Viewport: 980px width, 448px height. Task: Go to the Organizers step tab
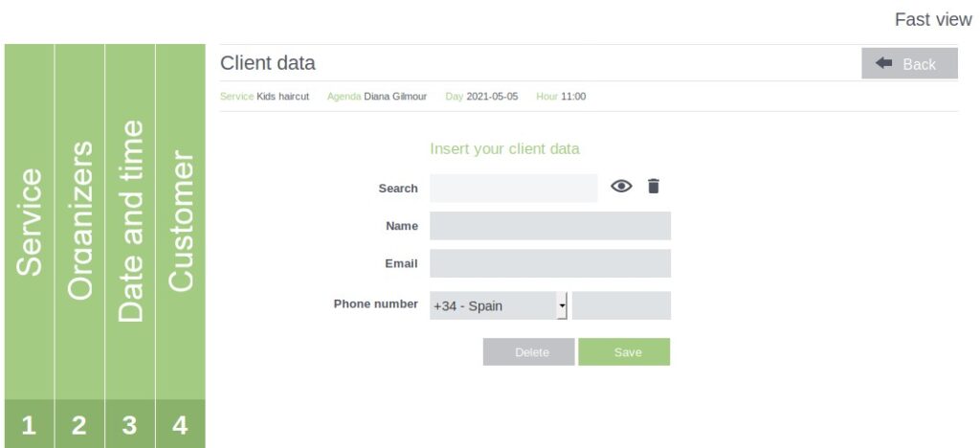[x=80, y=222]
